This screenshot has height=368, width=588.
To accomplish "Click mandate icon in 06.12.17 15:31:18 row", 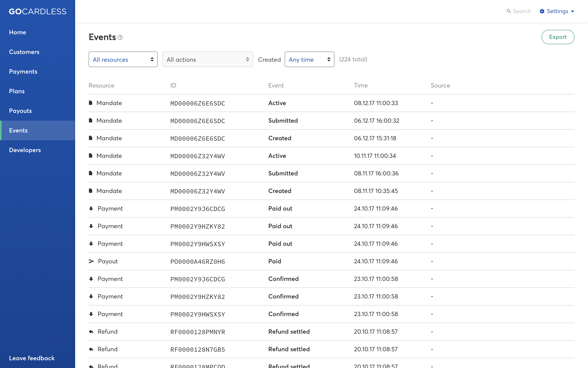I will 91,138.
